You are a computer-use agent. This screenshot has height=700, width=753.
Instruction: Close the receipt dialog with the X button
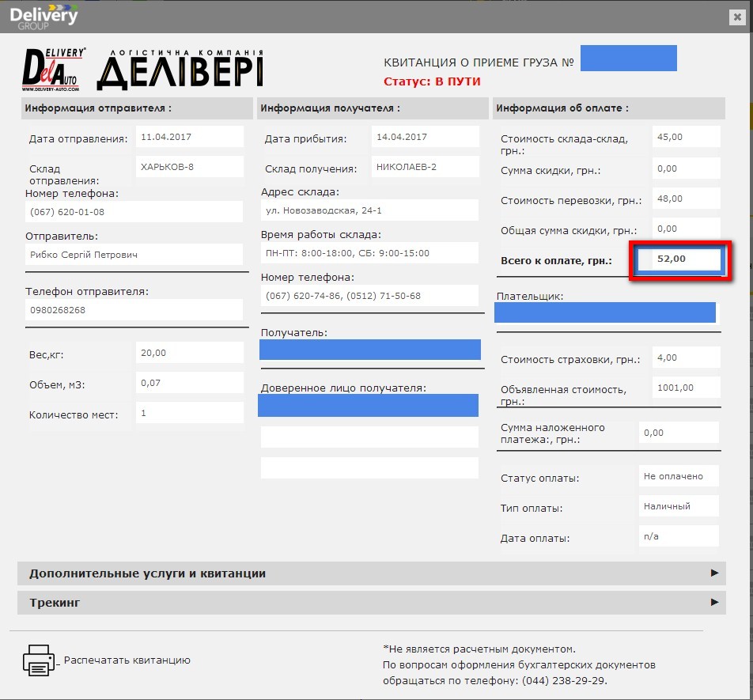coord(737,17)
